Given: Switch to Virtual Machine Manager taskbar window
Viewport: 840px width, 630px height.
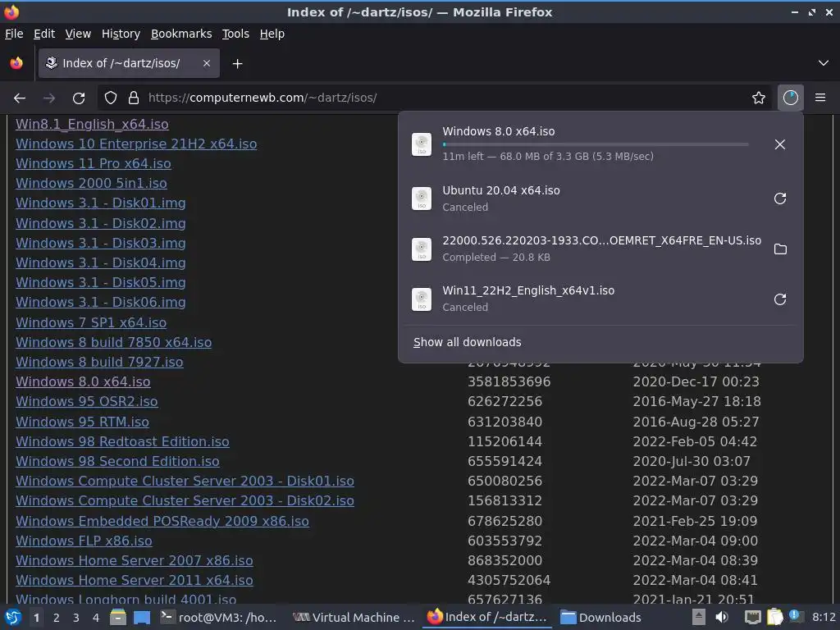Looking at the screenshot, I should (x=354, y=618).
